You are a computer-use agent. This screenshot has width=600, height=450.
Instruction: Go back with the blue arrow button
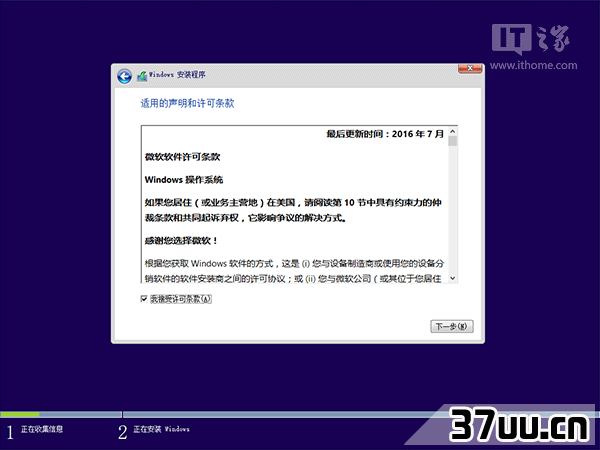(x=124, y=77)
